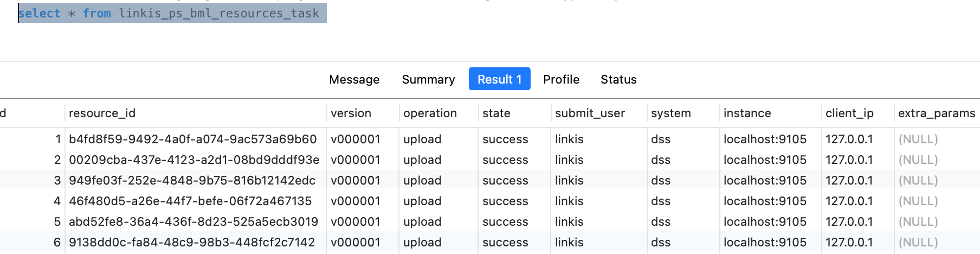
Task: Select the submit_user column header
Action: (x=590, y=113)
